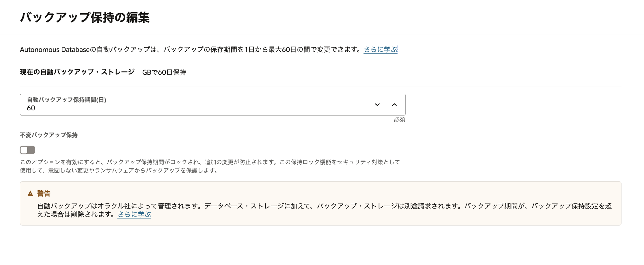Click the 不変バックアップ保持 section label
This screenshot has width=644, height=265.
[x=49, y=135]
